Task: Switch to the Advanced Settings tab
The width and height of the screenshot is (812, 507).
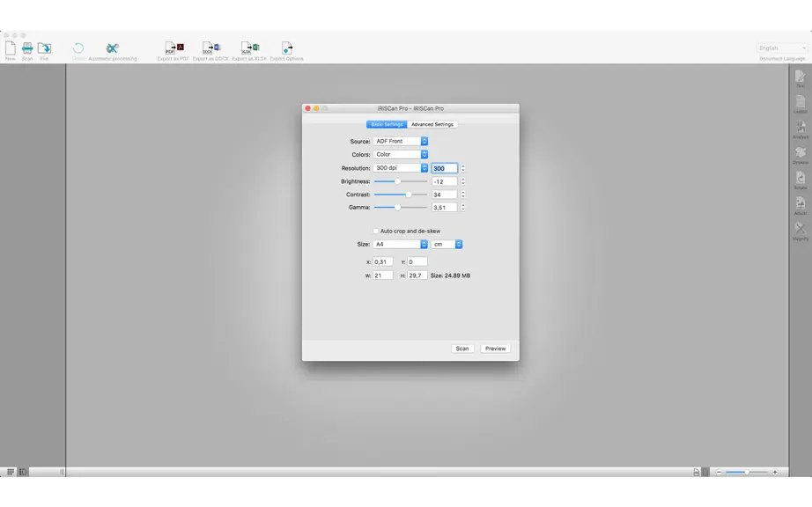Action: pyautogui.click(x=432, y=125)
